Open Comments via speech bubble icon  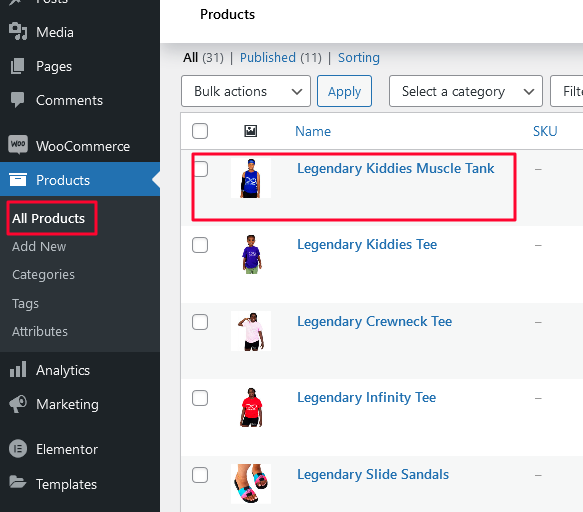point(17,100)
